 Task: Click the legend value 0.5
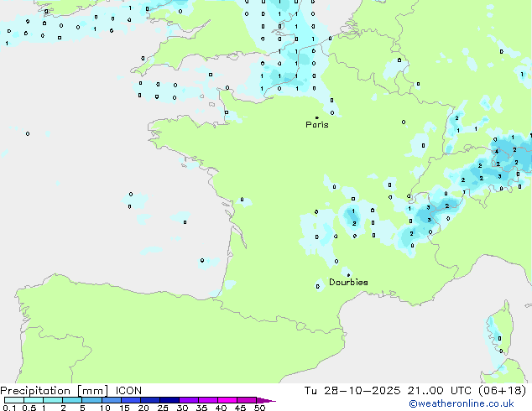click(29, 408)
